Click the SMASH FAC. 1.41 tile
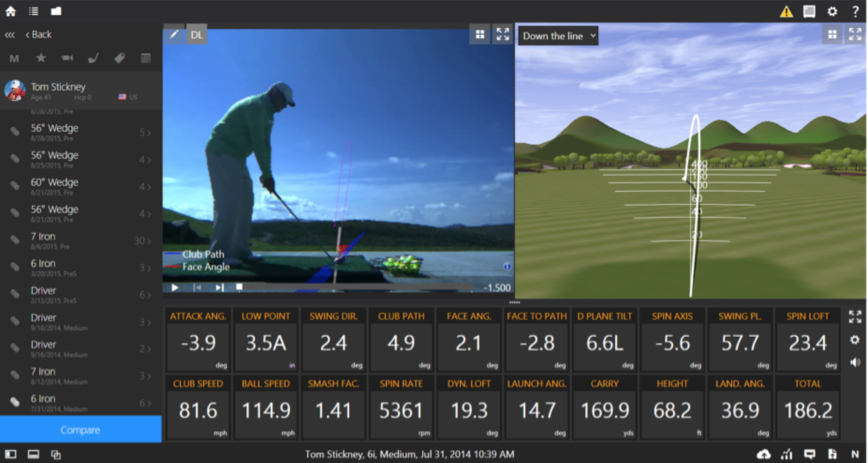This screenshot has width=868, height=463. pyautogui.click(x=333, y=407)
